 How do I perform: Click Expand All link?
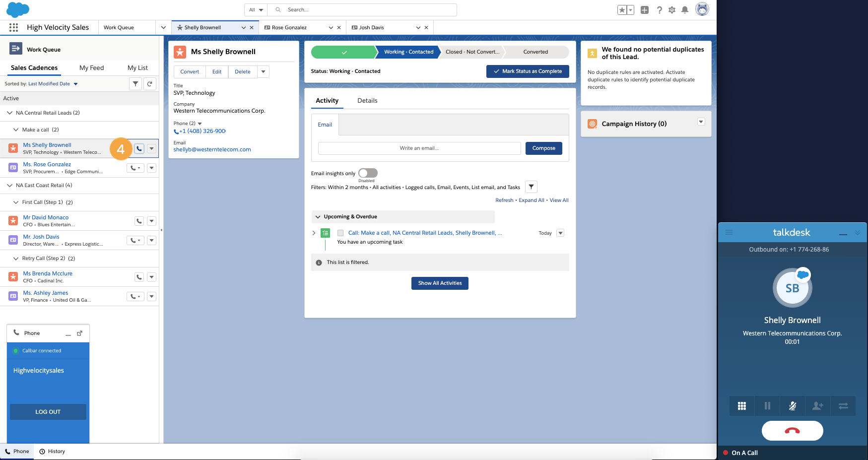[532, 200]
